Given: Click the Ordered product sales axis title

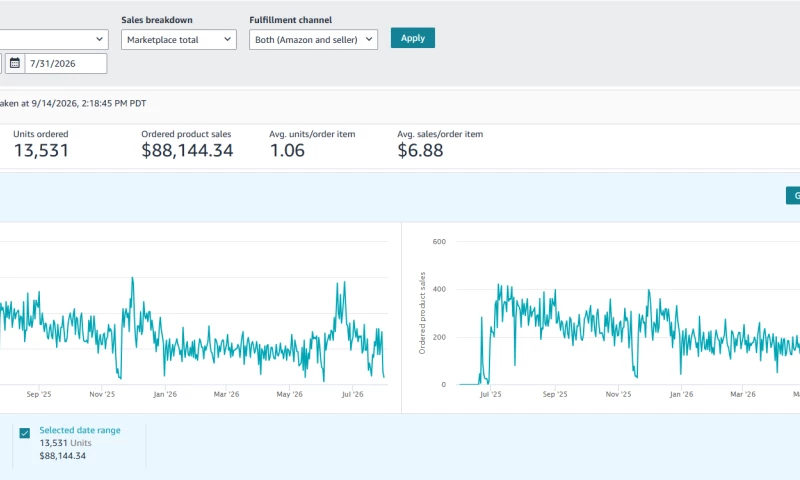Looking at the screenshot, I should tap(422, 313).
